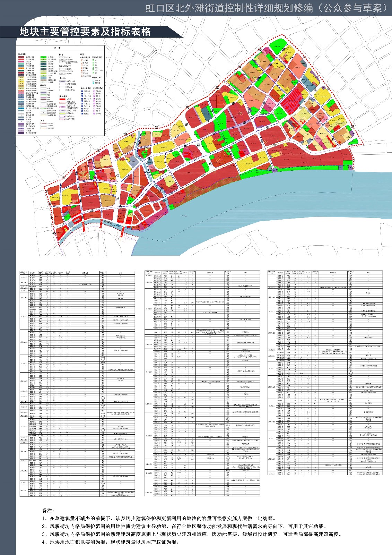Image resolution: width=392 pixels, height=555 pixels.
Task: Click the 备注 notes label
Action: [48, 511]
